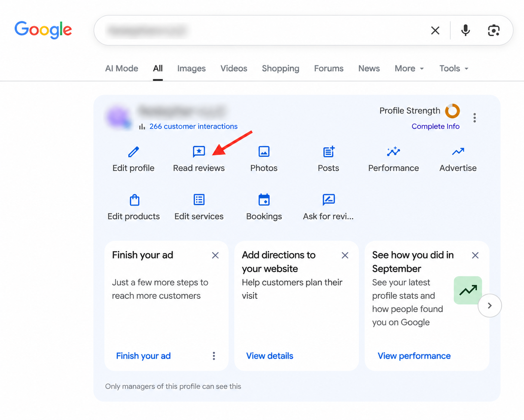Dismiss the Finish your ad card
524x420 pixels.
[215, 255]
